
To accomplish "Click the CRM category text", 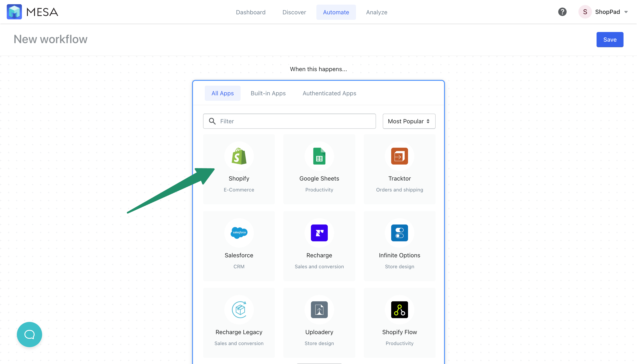I will pos(239,267).
